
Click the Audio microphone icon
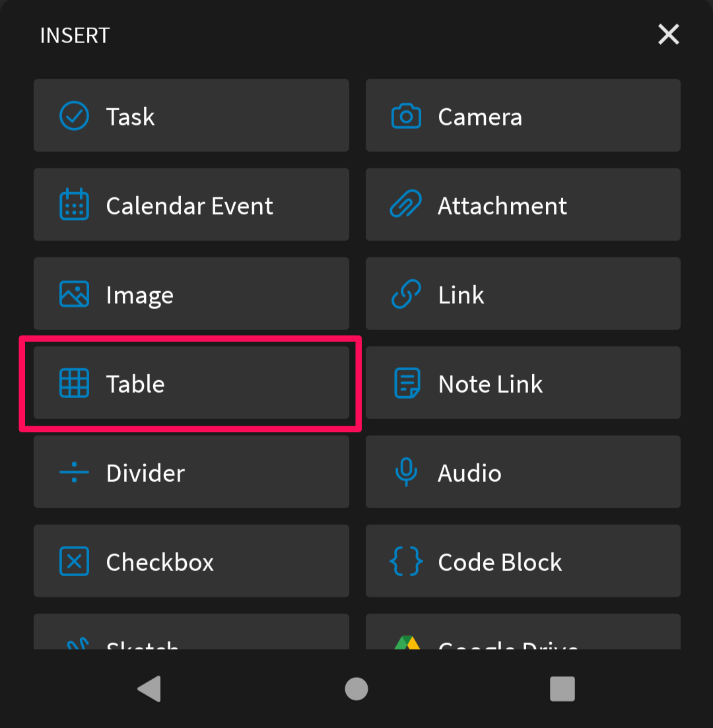pyautogui.click(x=405, y=472)
